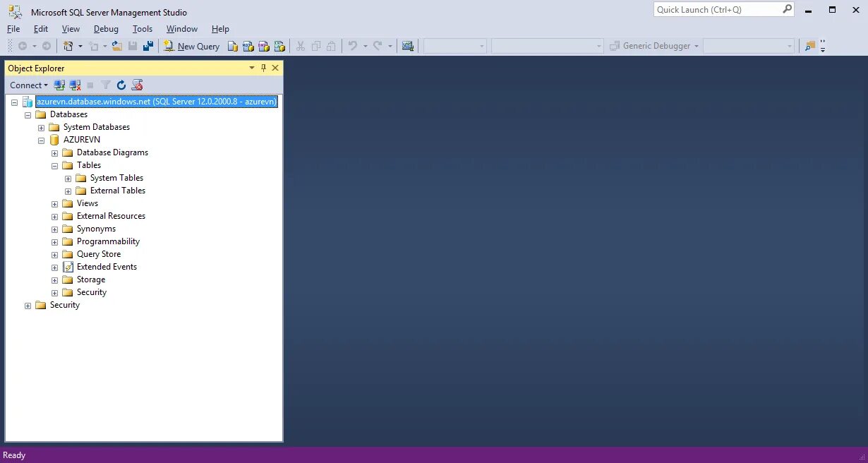The image size is (868, 463).
Task: Click Disconnect icon in Object Explorer
Action: coord(75,85)
